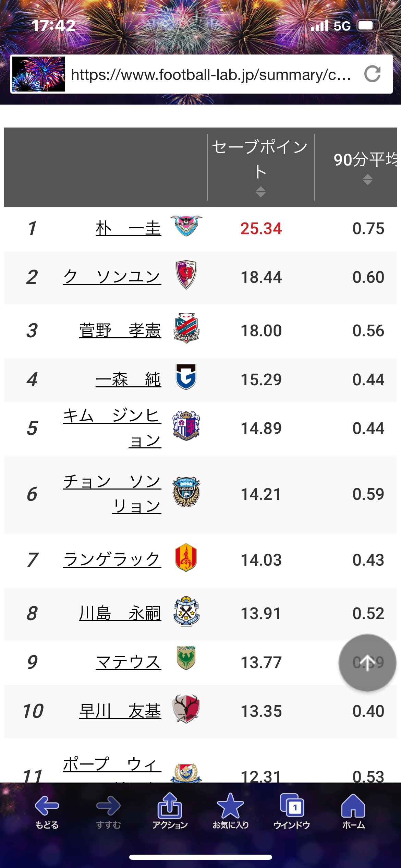This screenshot has height=868, width=401.
Task: Open player link 朴 一圭
Action: point(129,228)
